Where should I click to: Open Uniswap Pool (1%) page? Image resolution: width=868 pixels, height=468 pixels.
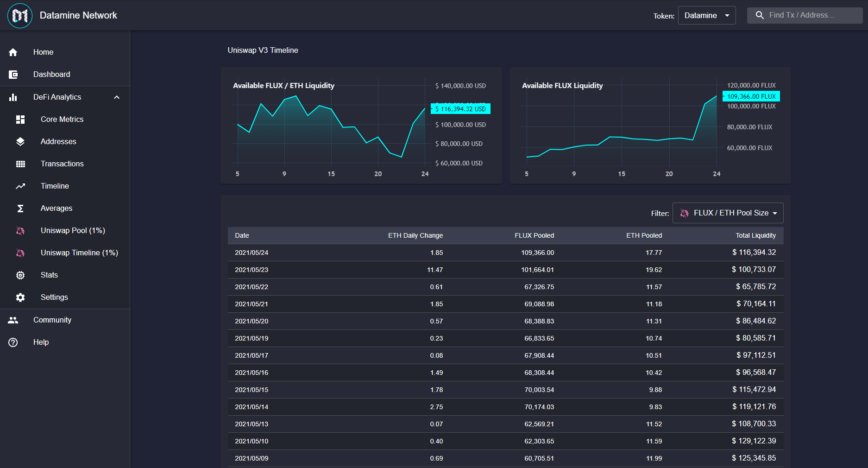(65, 231)
